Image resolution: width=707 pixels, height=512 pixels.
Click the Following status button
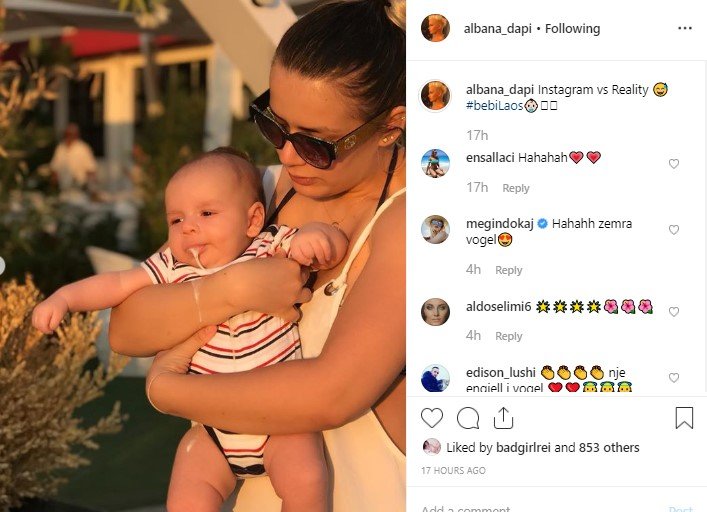coord(573,29)
